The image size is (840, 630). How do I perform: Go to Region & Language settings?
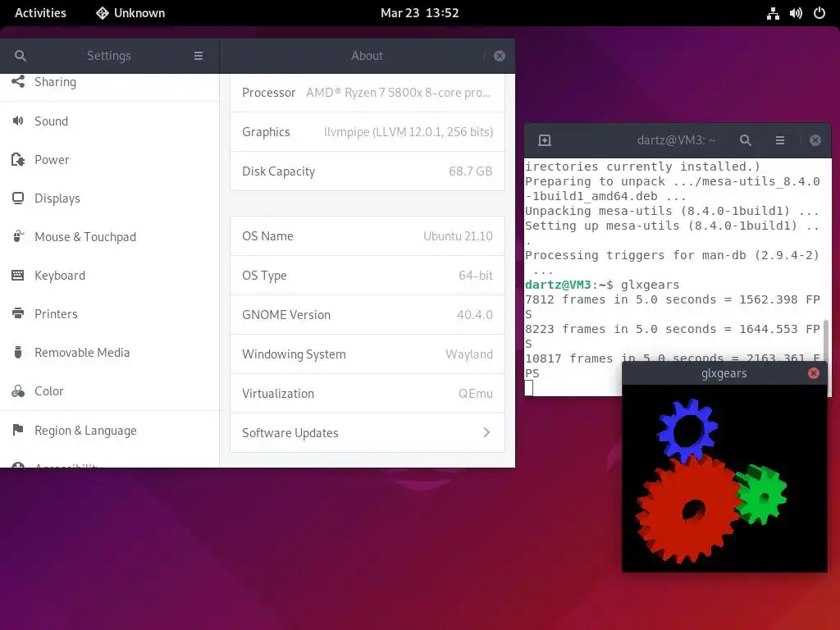point(110,430)
